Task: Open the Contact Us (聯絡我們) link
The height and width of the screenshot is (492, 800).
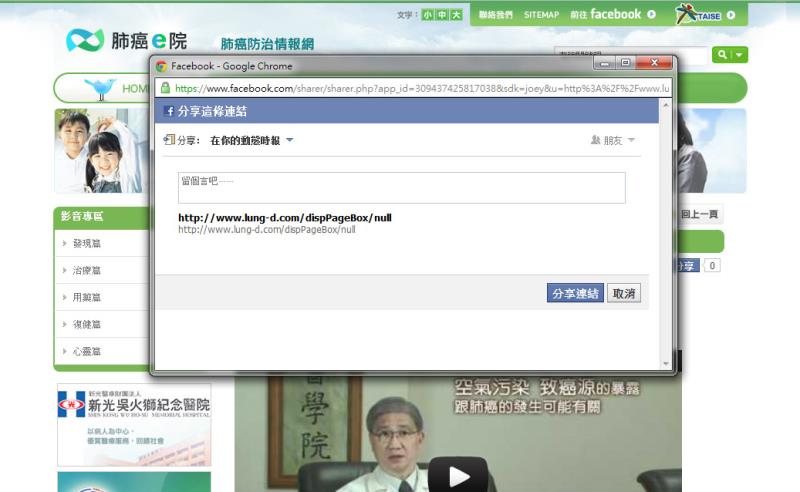Action: coord(495,15)
